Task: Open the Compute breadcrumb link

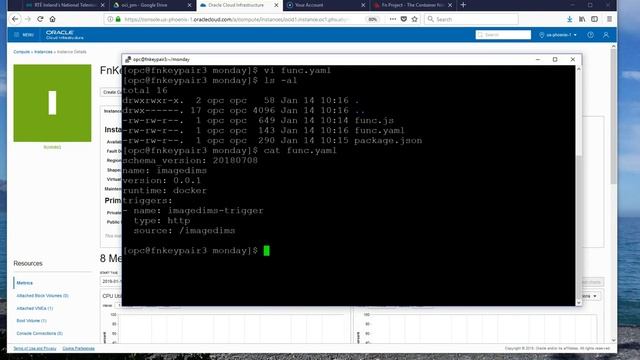Action: point(22,52)
